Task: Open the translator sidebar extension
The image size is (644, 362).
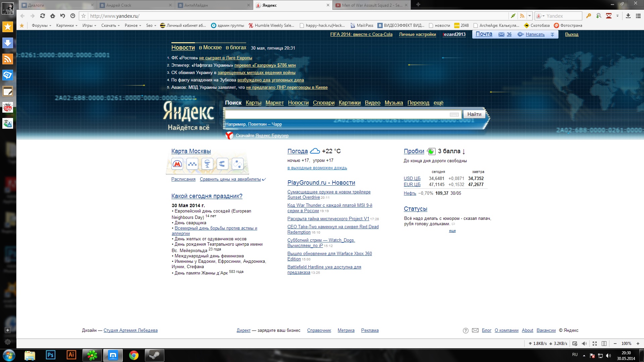Action: [x=8, y=123]
